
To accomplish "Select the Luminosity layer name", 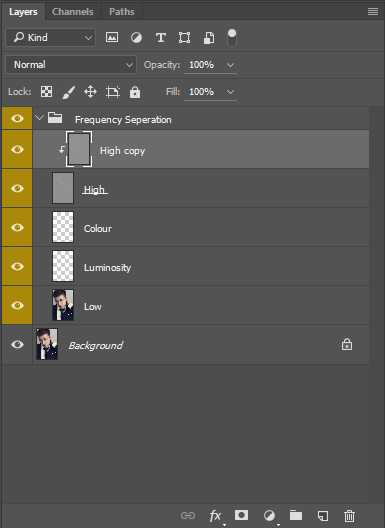I will [x=107, y=268].
